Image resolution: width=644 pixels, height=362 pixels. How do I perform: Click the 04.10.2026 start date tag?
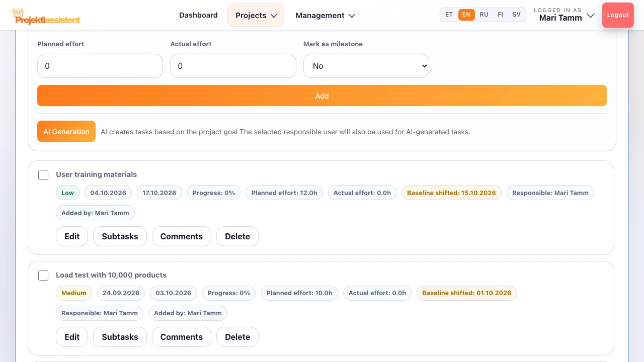(108, 193)
